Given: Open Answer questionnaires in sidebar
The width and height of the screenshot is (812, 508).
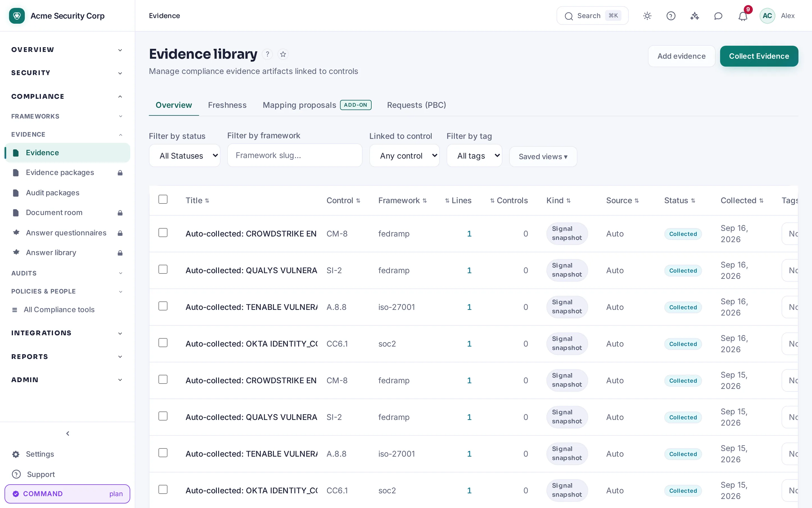Looking at the screenshot, I should click(x=67, y=233).
